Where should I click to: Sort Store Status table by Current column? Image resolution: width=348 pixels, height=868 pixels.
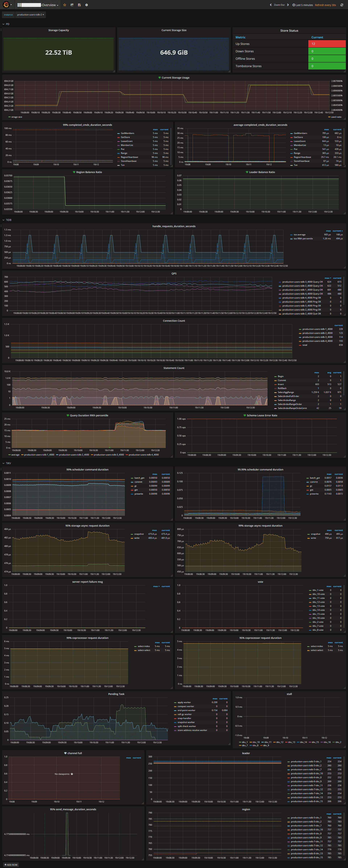(x=317, y=37)
